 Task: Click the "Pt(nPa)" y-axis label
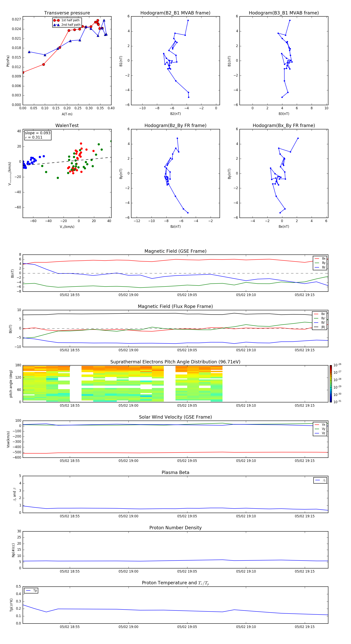click(8, 61)
